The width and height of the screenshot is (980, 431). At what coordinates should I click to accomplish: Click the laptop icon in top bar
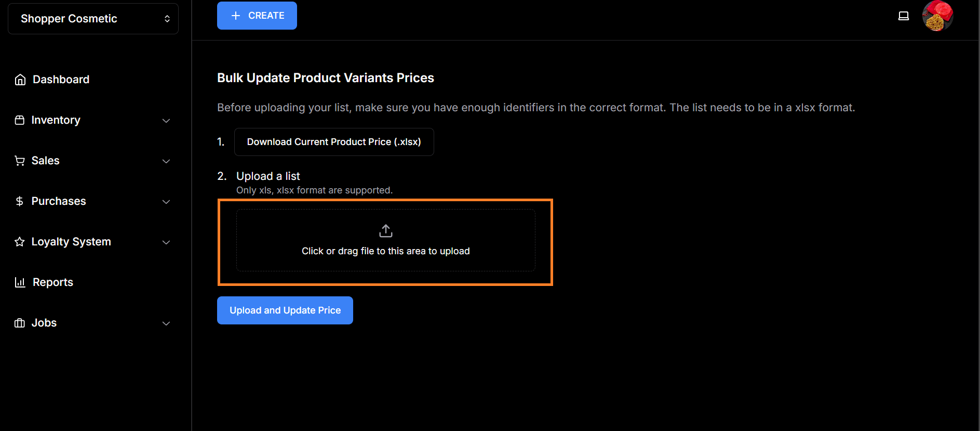point(904,16)
